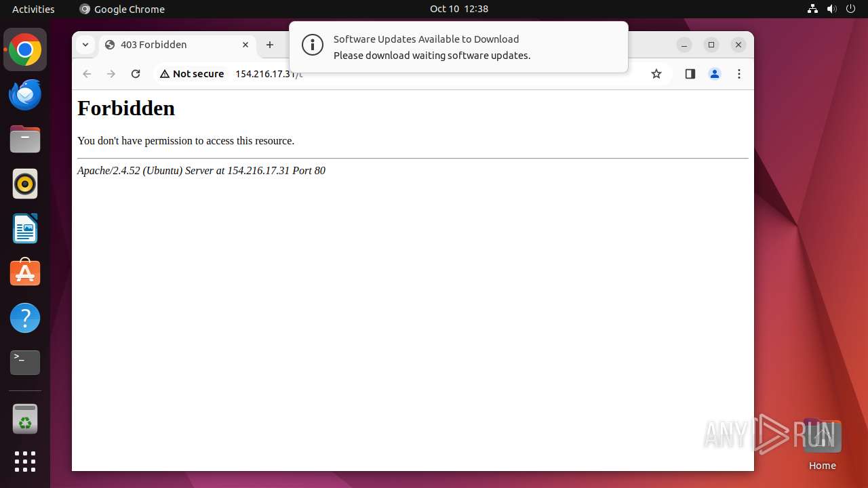Minimize the Chrome window
Viewport: 868px width, 488px height.
[684, 45]
